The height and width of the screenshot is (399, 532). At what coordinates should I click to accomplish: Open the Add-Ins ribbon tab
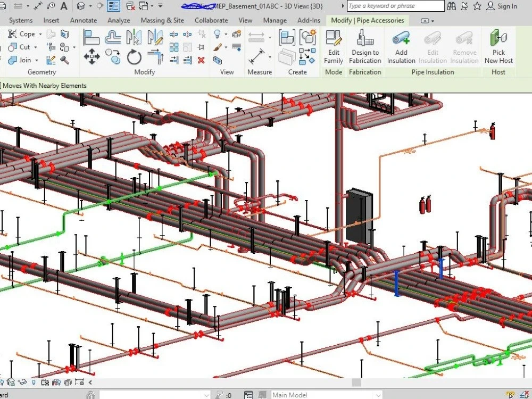pos(309,20)
